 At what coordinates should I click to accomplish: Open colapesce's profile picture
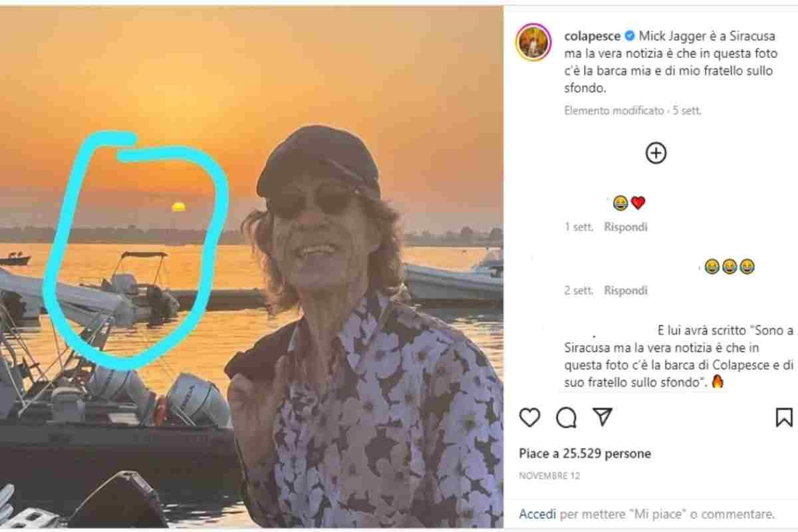[533, 42]
